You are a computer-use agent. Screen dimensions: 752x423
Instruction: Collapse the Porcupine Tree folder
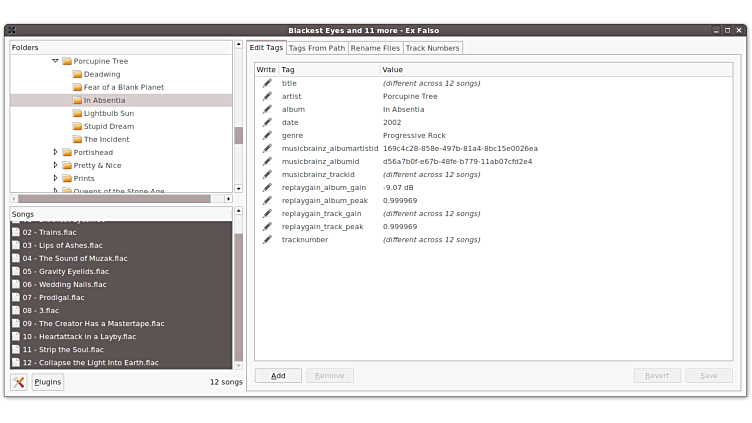[x=55, y=61]
